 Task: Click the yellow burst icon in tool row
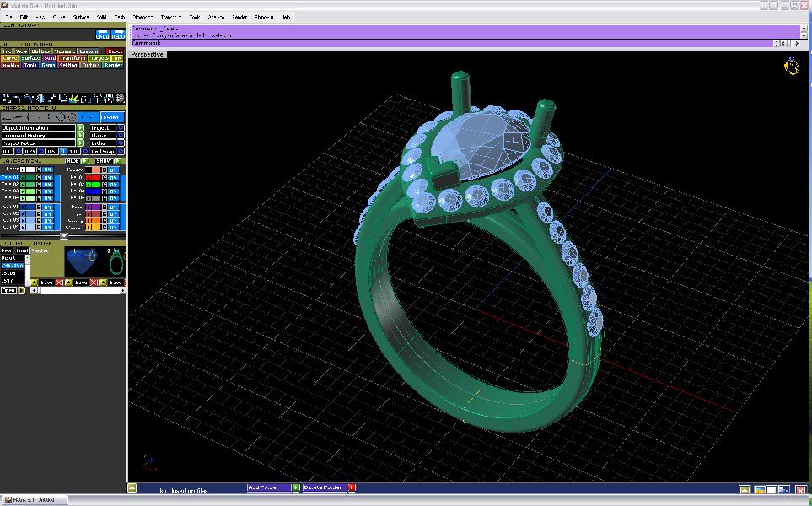point(74,99)
